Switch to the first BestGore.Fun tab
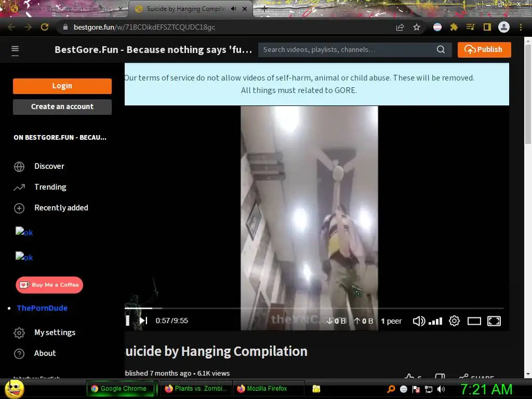 [x=64, y=9]
